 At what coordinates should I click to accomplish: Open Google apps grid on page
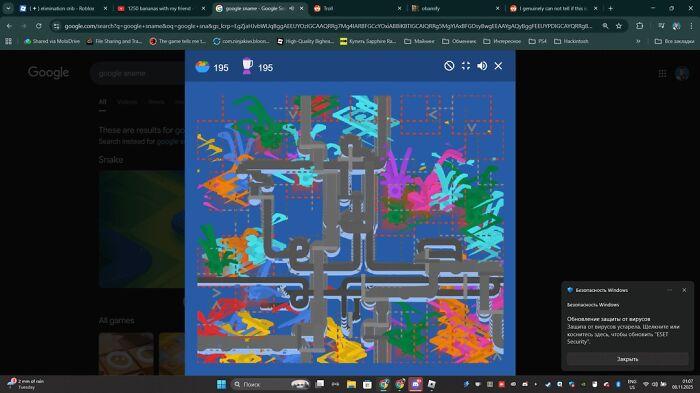pos(662,73)
